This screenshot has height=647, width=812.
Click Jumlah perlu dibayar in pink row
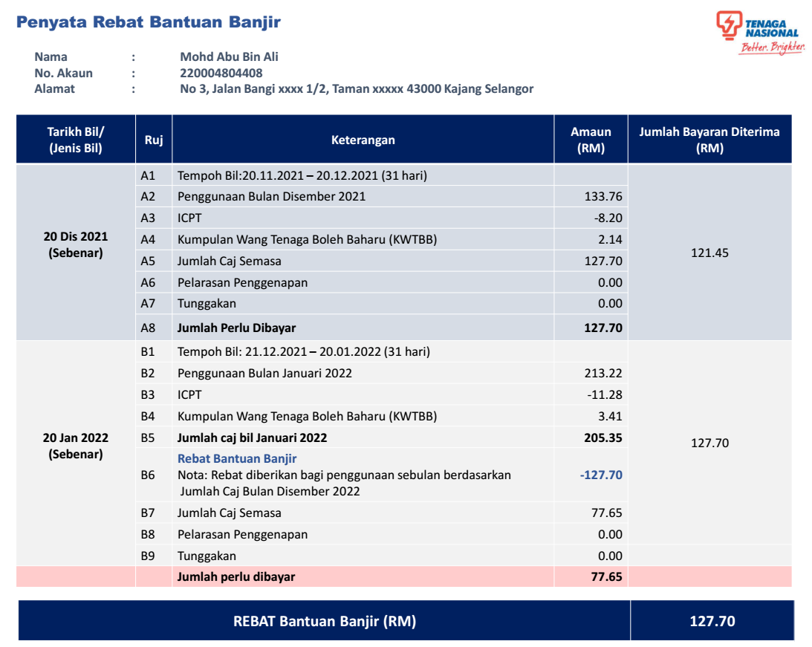[236, 577]
